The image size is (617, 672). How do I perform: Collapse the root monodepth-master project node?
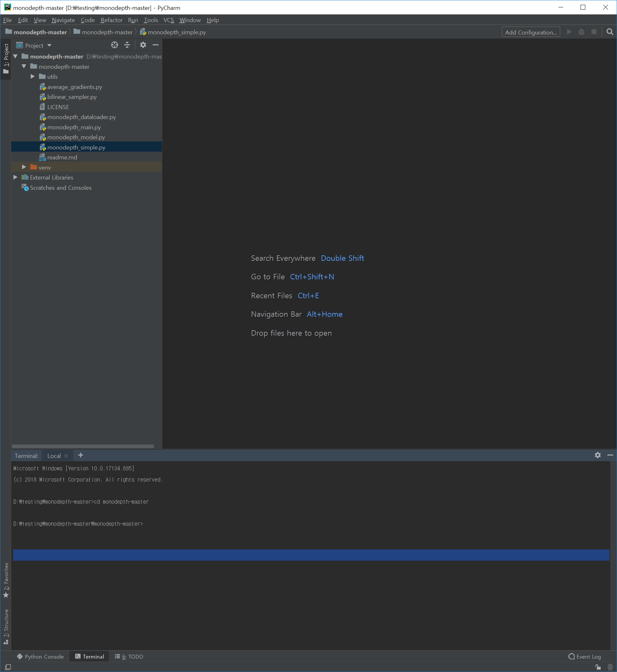tap(15, 56)
